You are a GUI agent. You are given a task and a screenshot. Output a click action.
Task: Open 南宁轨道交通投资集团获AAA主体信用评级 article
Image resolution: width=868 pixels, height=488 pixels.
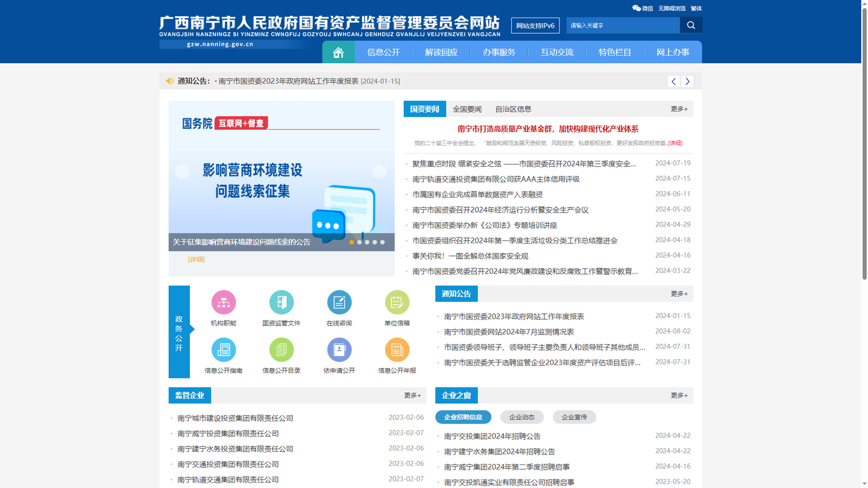coord(496,179)
